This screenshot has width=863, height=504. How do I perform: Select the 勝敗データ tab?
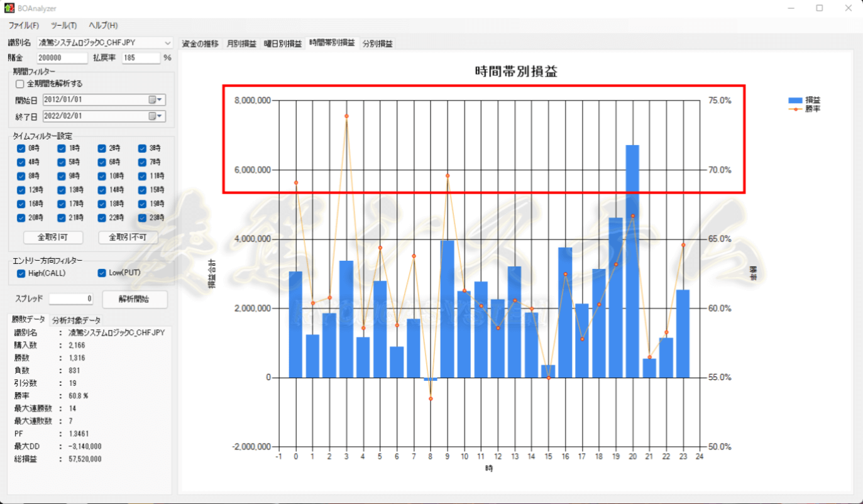(30, 320)
